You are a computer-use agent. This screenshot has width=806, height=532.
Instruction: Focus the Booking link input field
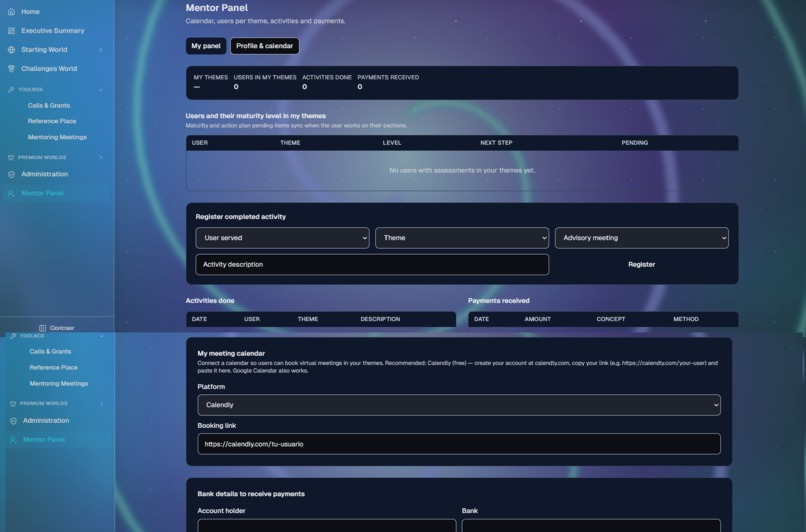[459, 444]
